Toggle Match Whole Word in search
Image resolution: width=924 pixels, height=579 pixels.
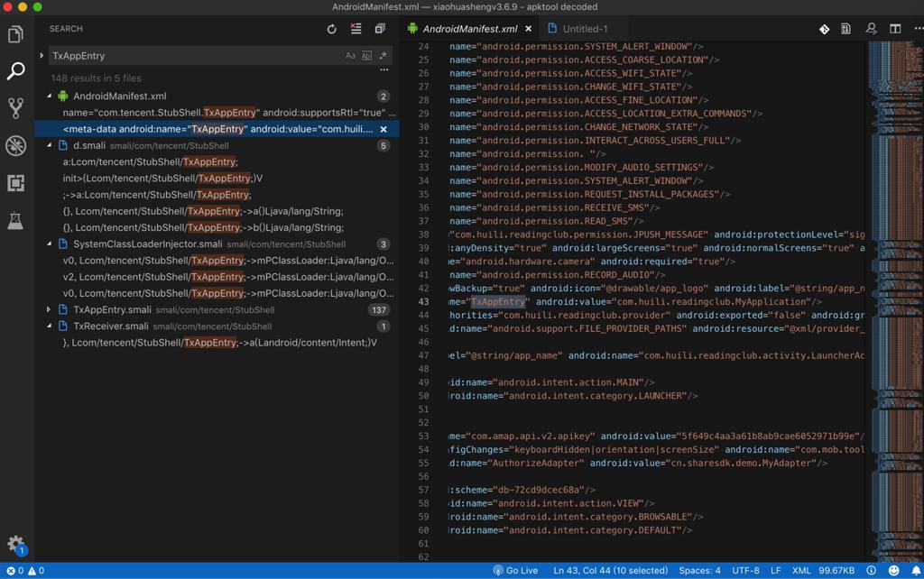[366, 56]
